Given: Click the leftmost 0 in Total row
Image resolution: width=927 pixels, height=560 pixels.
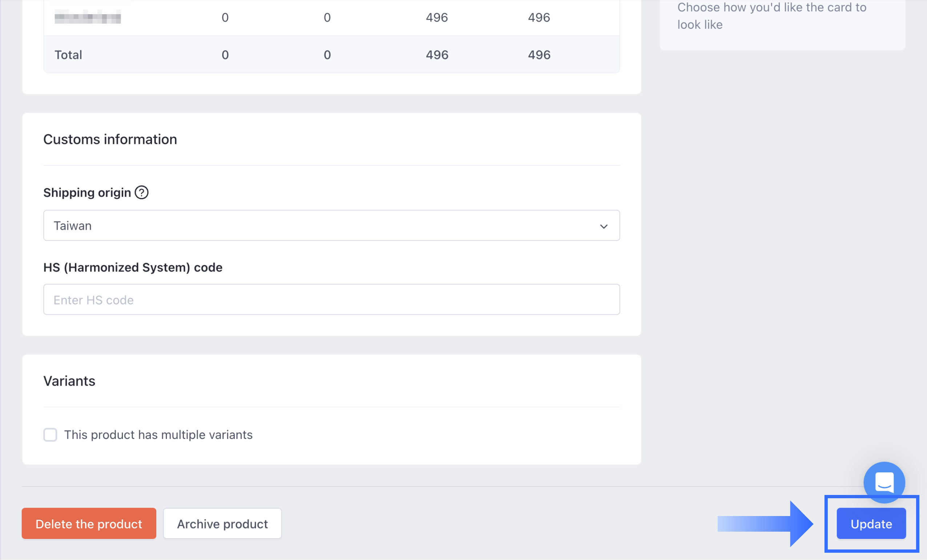Looking at the screenshot, I should pyautogui.click(x=225, y=55).
